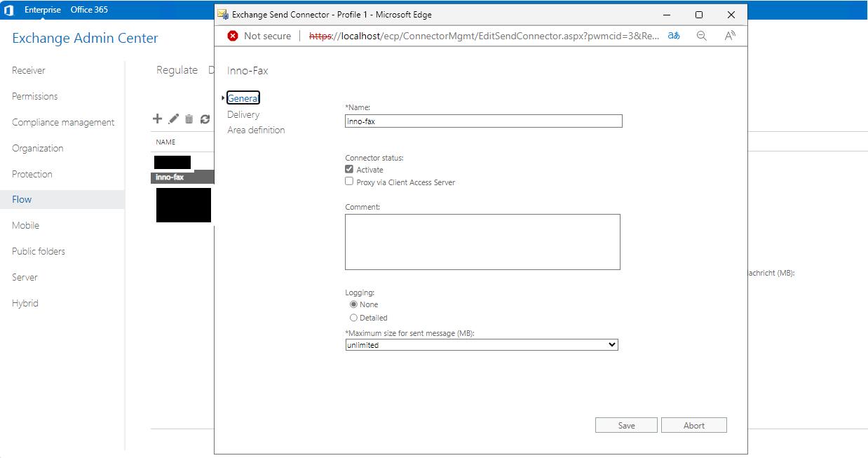868x458 pixels.
Task: Open Compliance management in the sidebar
Action: pos(63,122)
